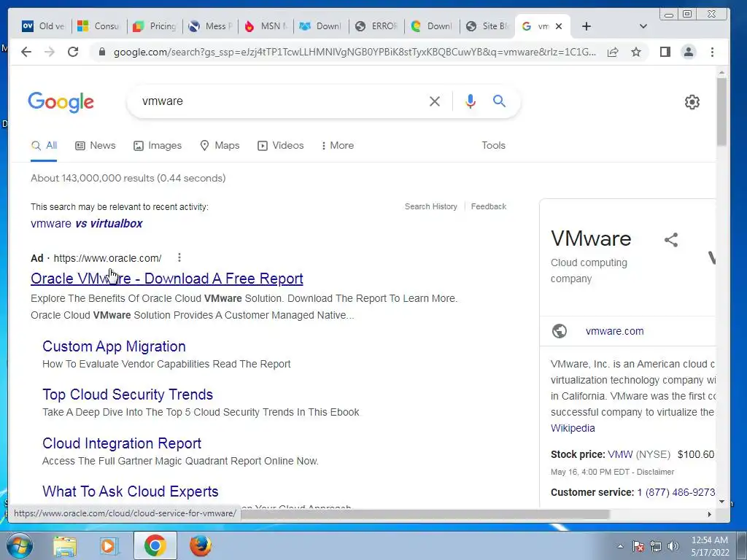
Task: Expand the tab search chevron
Action: click(643, 26)
